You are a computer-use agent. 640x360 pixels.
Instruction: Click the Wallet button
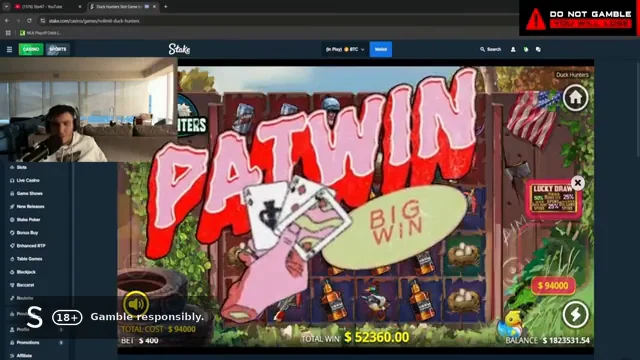(x=381, y=49)
